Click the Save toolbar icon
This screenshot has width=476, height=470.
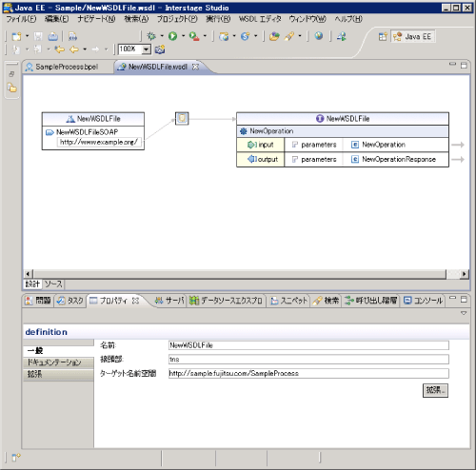(x=38, y=36)
